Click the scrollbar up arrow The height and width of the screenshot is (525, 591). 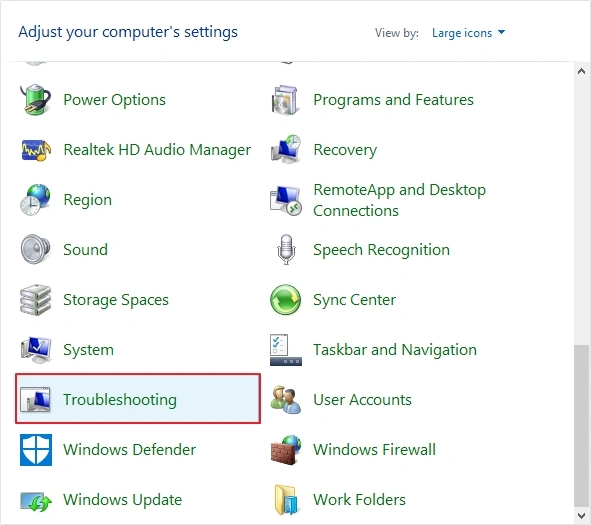coord(582,71)
